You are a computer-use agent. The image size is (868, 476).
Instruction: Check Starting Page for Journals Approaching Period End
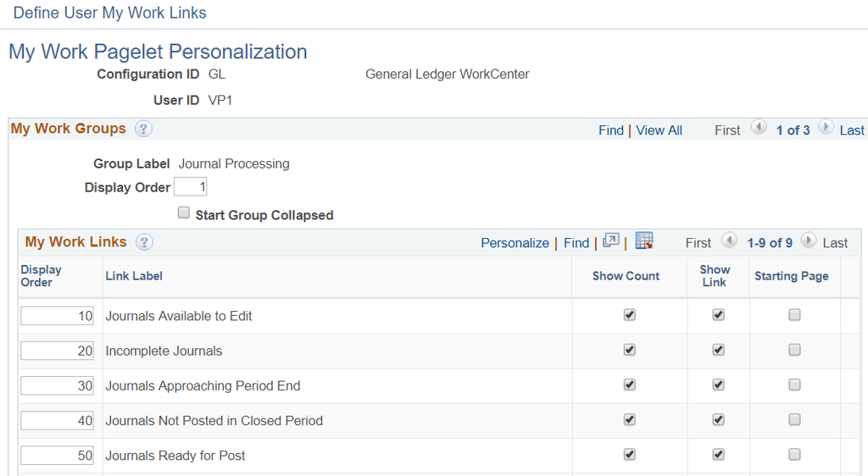[x=794, y=385]
